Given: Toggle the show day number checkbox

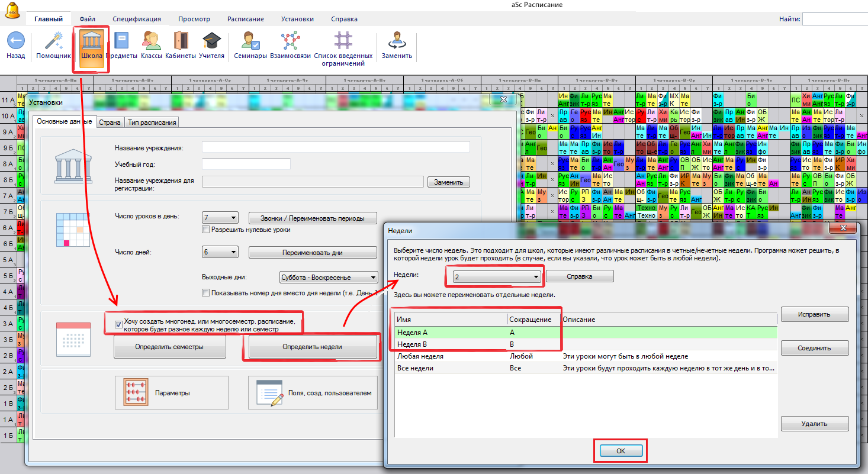Looking at the screenshot, I should 206,292.
